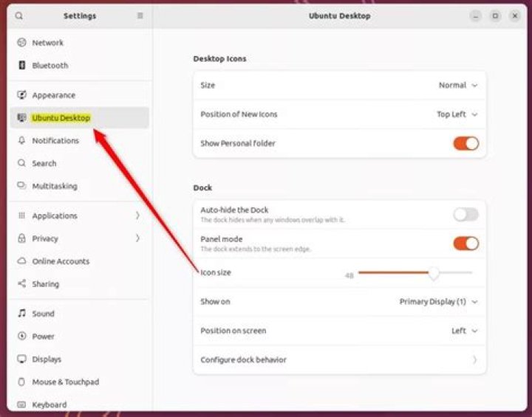Click the Sound music note icon

(21, 313)
